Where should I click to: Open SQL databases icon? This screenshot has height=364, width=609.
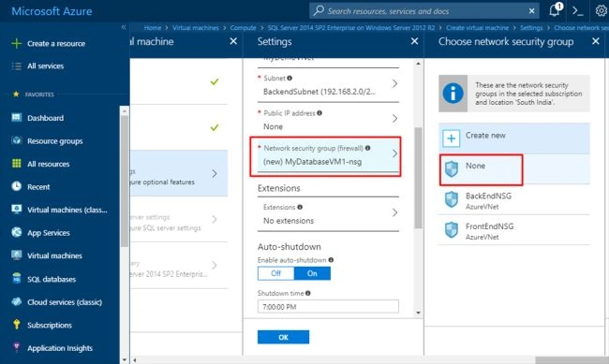tap(16, 279)
